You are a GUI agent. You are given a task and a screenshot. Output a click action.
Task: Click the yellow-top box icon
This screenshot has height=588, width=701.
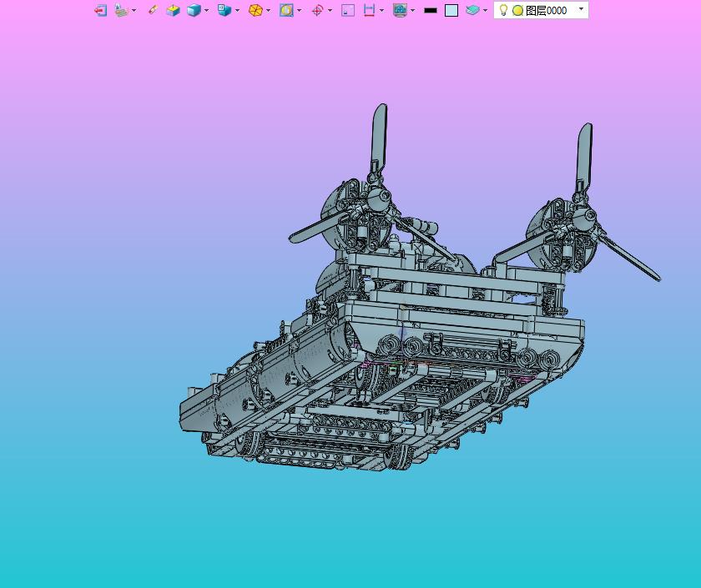click(173, 10)
